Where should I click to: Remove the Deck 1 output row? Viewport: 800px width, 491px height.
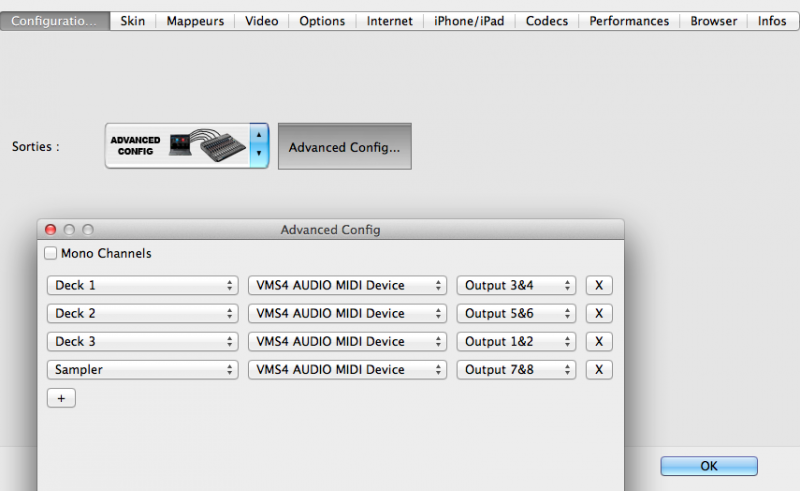coord(598,285)
